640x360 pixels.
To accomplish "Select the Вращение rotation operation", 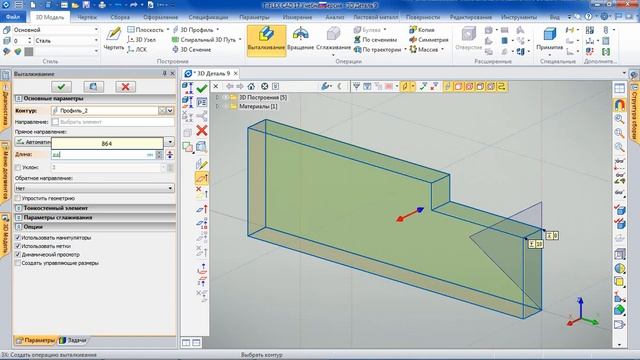I will [300, 39].
